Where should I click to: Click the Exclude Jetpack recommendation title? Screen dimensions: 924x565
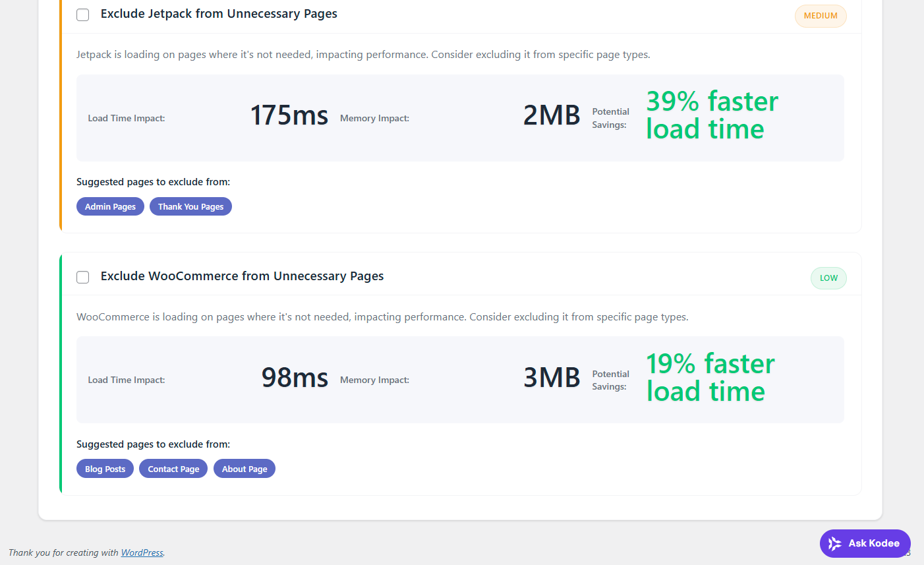pos(219,14)
